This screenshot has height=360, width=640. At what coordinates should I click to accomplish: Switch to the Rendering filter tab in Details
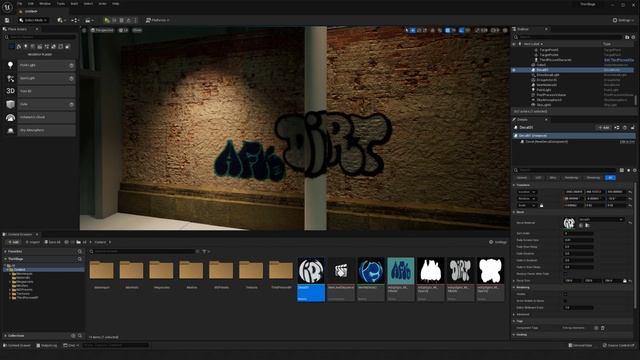[x=571, y=178]
